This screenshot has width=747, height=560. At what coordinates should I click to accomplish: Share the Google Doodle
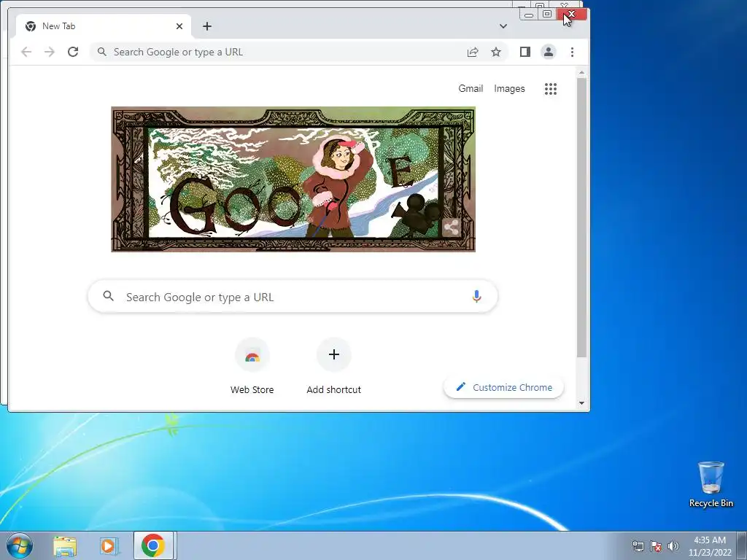451,227
